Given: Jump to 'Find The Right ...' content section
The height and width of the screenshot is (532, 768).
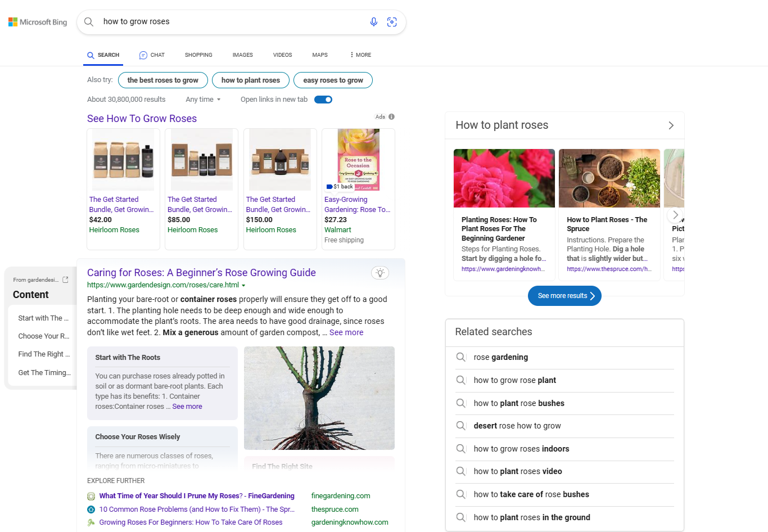Looking at the screenshot, I should point(44,354).
